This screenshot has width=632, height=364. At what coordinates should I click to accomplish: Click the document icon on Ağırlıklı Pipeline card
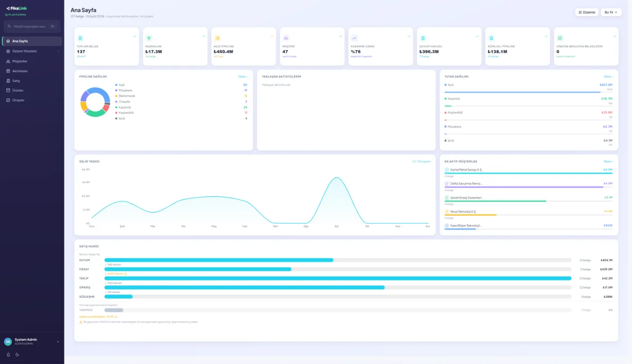(x=491, y=38)
